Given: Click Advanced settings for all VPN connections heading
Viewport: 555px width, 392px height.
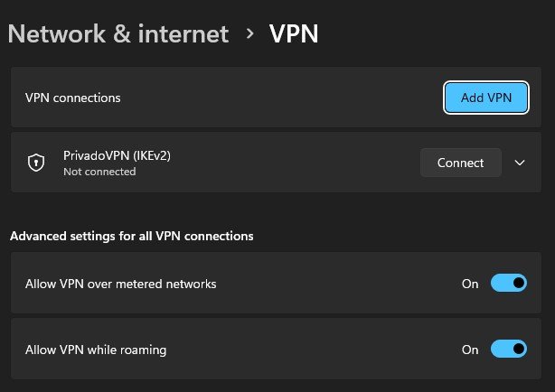Looking at the screenshot, I should (x=131, y=237).
